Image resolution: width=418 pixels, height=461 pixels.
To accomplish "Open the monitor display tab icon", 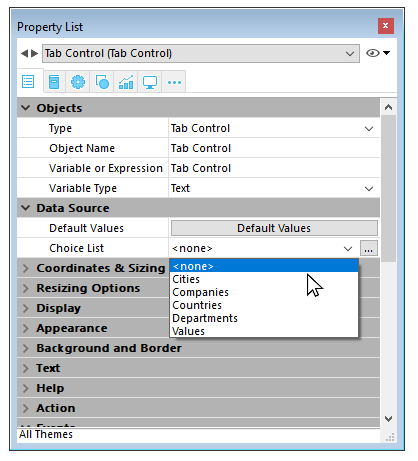I will point(150,82).
